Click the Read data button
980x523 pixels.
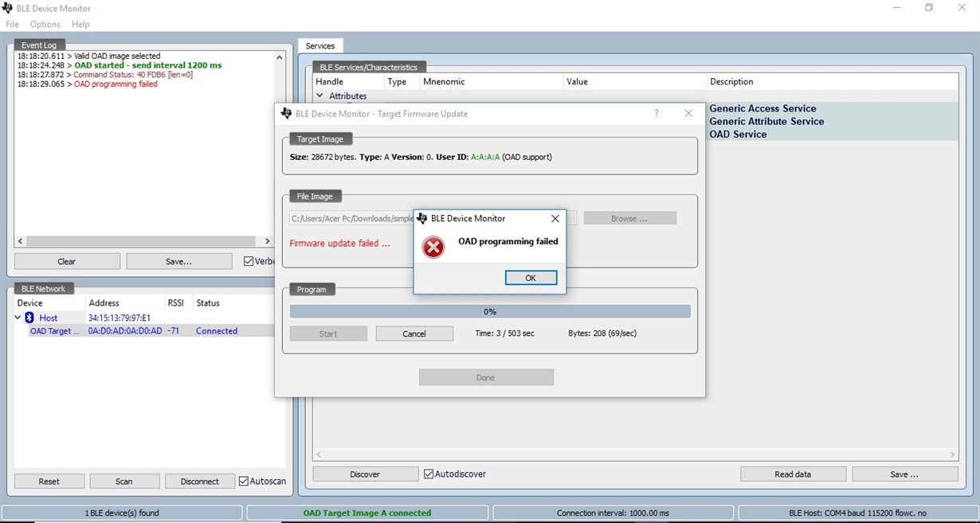point(793,474)
